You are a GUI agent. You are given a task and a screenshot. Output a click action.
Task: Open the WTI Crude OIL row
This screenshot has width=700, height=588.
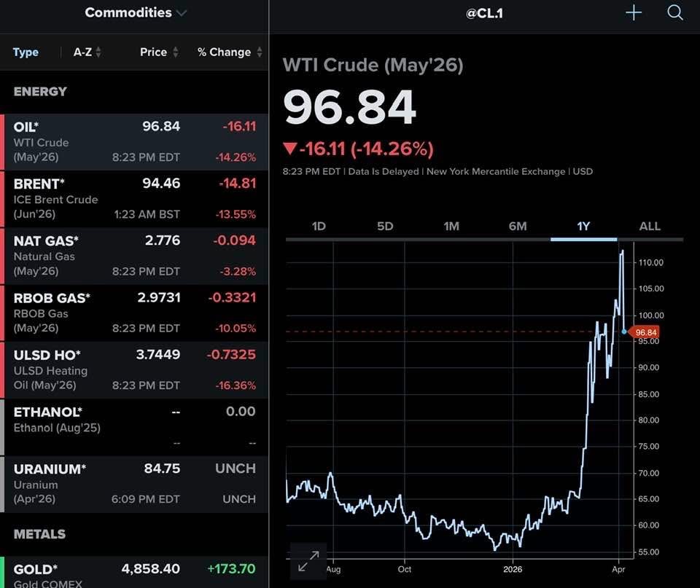point(134,142)
